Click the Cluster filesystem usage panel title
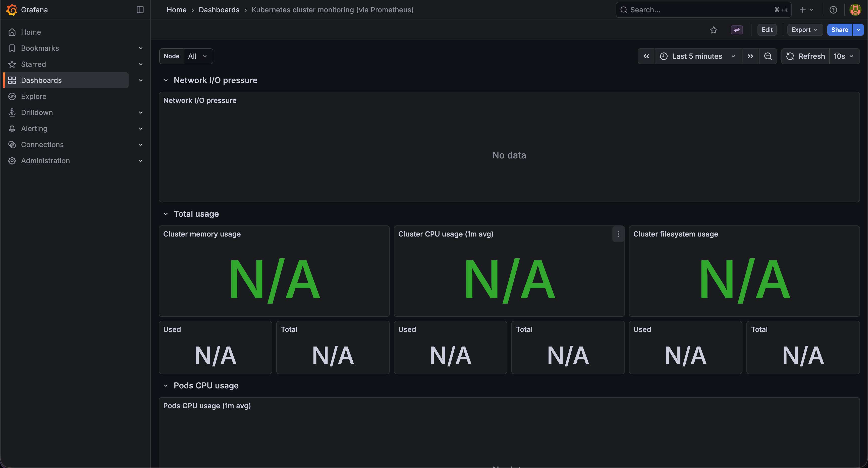The height and width of the screenshot is (468, 868). [x=676, y=234]
